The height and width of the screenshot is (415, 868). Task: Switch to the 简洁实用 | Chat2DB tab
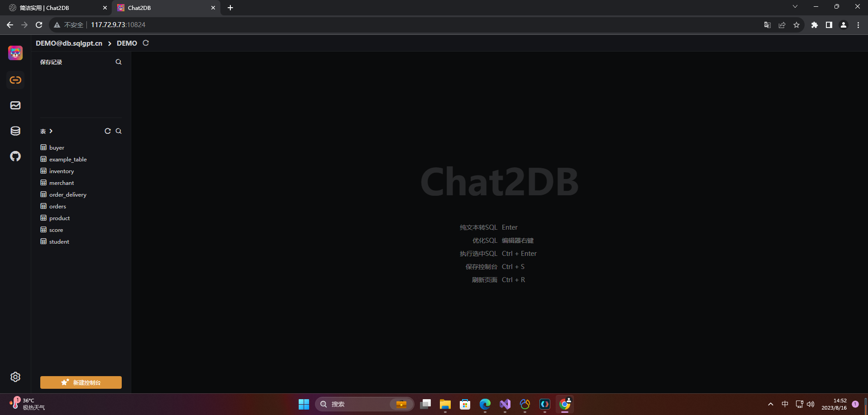tap(57, 8)
